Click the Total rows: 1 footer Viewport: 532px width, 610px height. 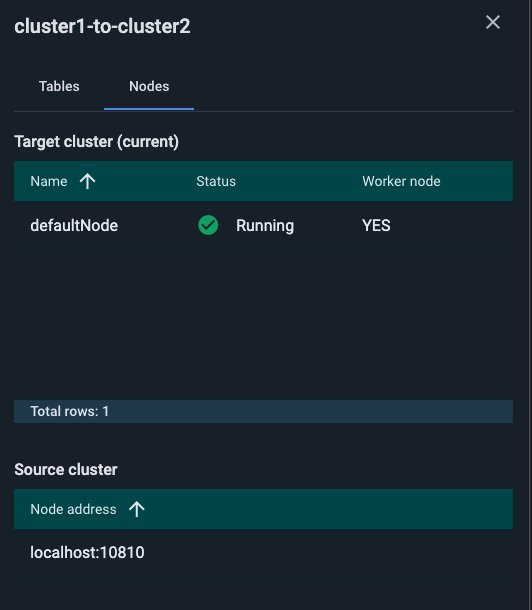tap(263, 412)
